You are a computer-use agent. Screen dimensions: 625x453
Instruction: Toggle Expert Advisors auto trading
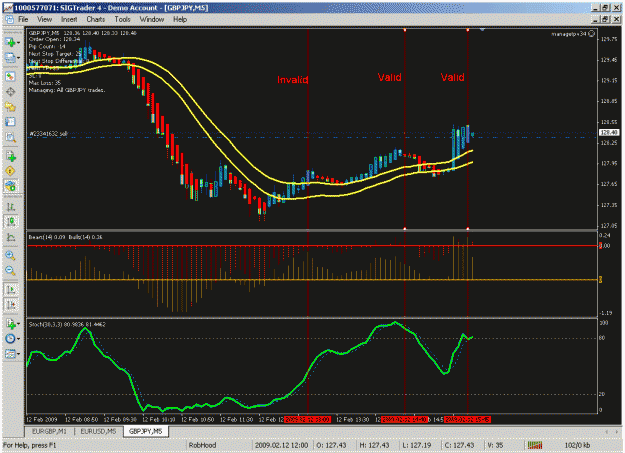[10, 186]
